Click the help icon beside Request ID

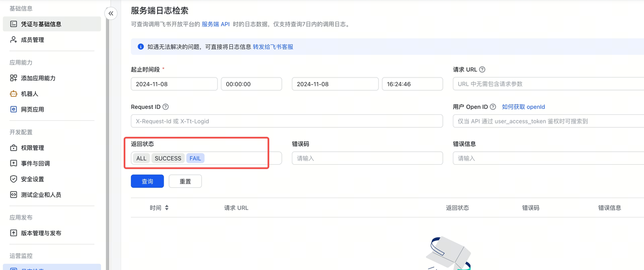[166, 107]
